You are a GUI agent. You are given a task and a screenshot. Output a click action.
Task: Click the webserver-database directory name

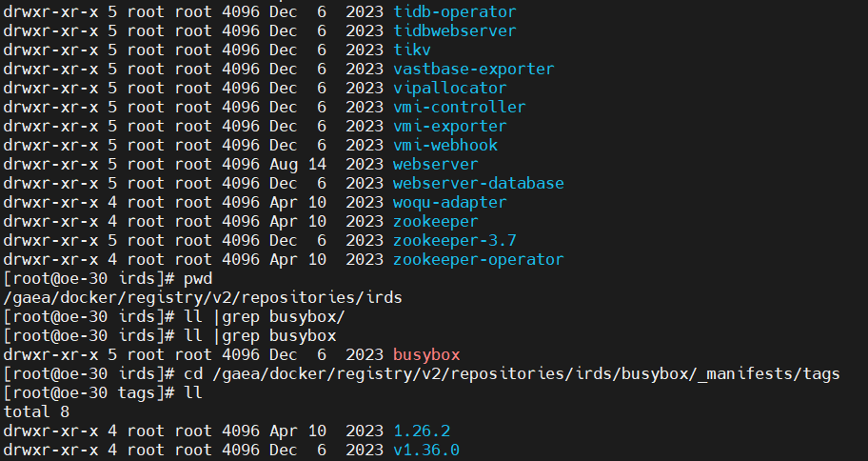(x=478, y=184)
